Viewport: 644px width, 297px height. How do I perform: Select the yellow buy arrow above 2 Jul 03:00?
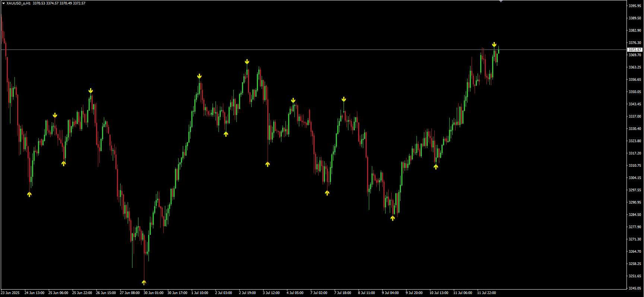[x=226, y=134]
